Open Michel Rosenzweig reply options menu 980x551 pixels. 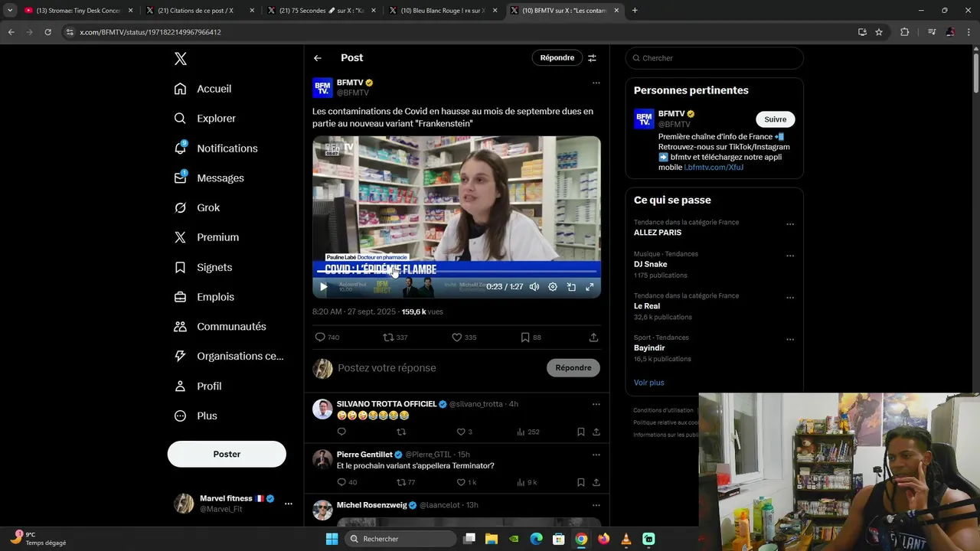[596, 505]
